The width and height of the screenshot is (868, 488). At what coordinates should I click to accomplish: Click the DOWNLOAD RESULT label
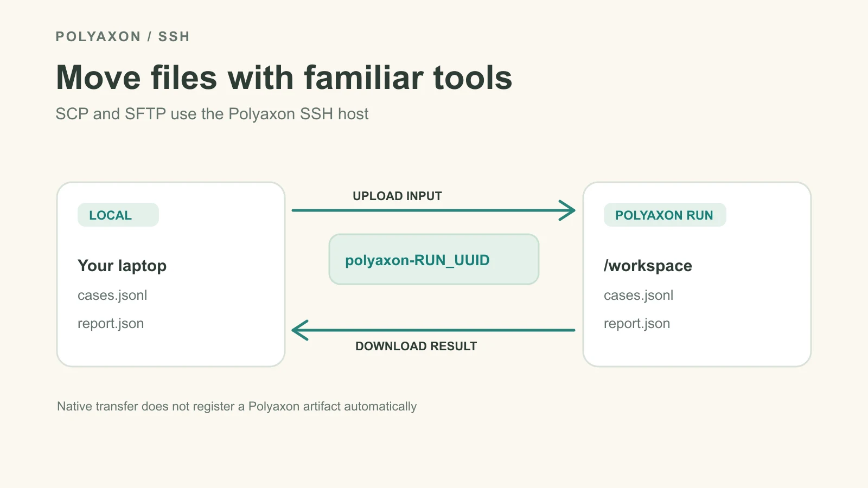coord(416,346)
